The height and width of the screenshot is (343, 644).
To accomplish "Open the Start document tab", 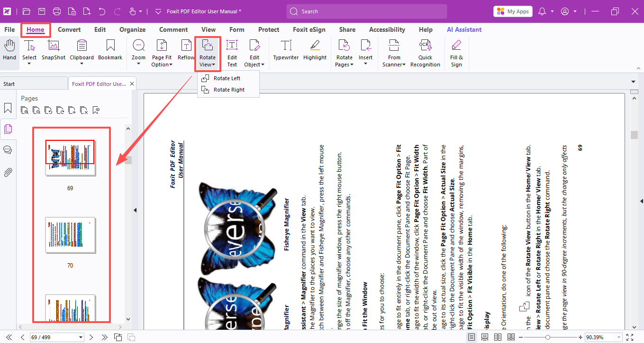I will pyautogui.click(x=33, y=84).
